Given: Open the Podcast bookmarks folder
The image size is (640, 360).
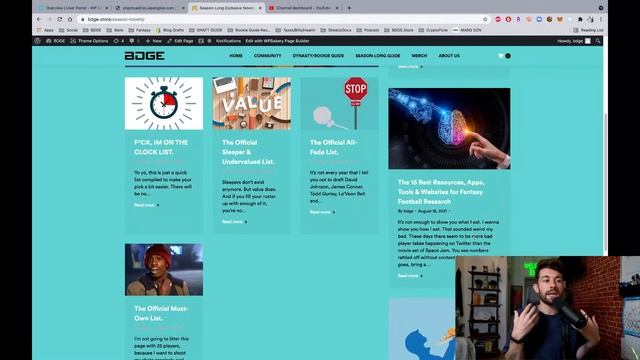Looking at the screenshot, I should tap(368, 30).
